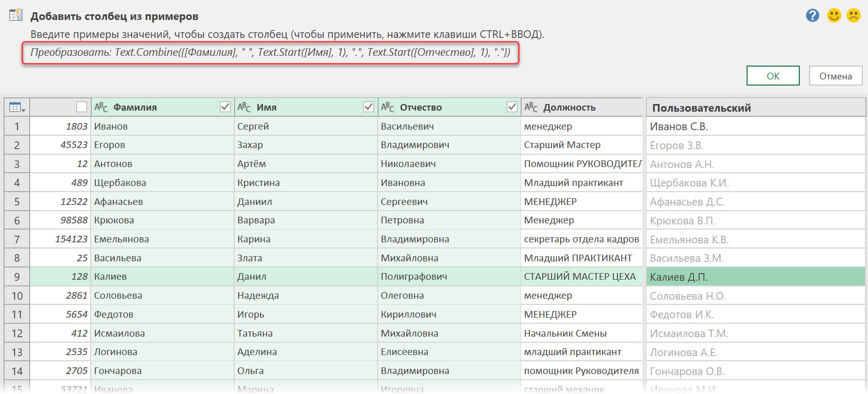This screenshot has height=394, width=868.
Task: Send positive smiley feedback
Action: click(834, 15)
